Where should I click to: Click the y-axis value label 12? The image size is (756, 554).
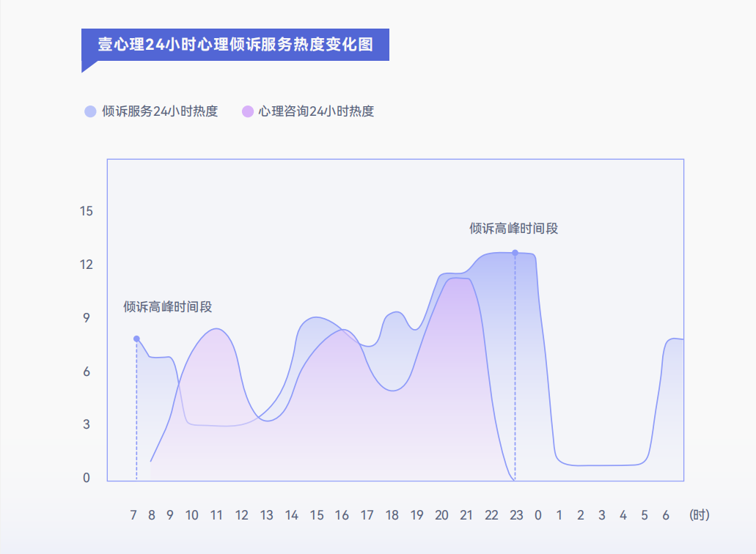coord(87,265)
